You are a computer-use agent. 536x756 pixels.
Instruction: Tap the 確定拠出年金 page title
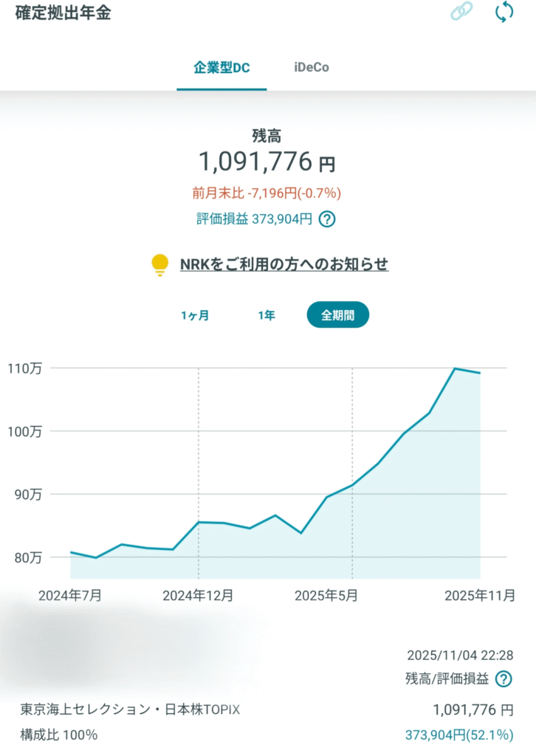[x=63, y=13]
